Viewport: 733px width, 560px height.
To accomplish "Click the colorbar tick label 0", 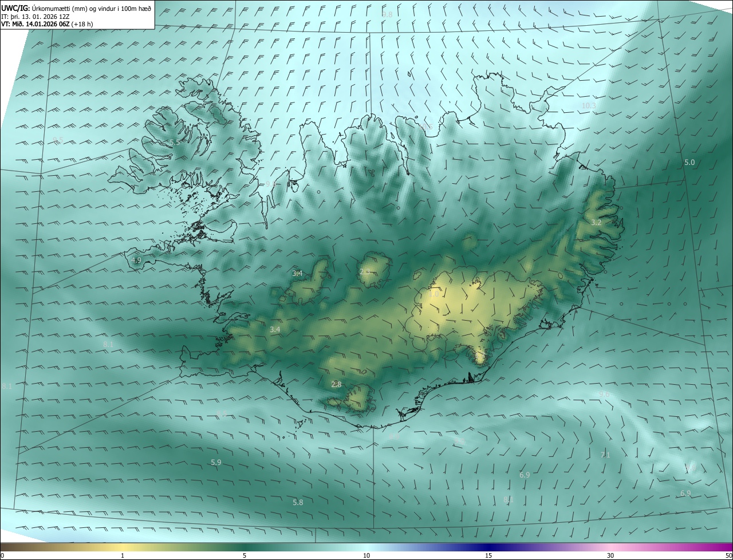I will [2, 555].
